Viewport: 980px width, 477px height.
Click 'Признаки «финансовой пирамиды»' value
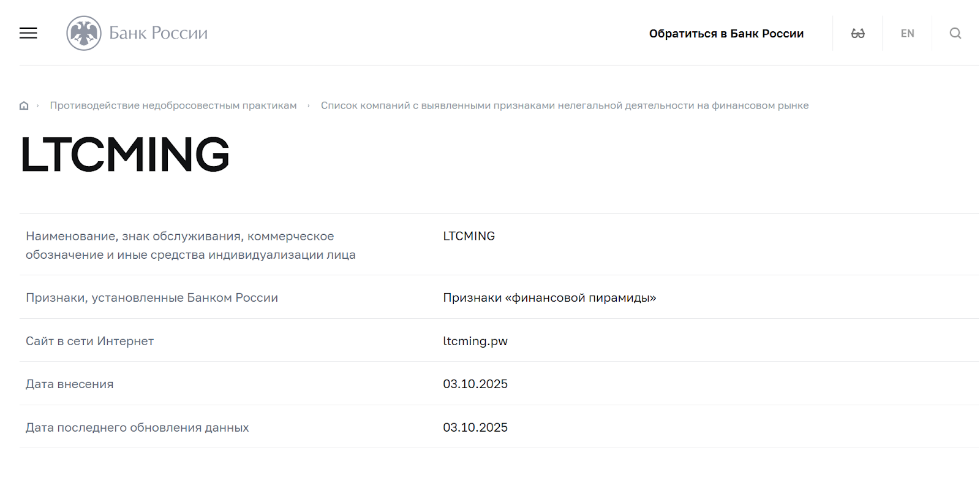point(549,298)
